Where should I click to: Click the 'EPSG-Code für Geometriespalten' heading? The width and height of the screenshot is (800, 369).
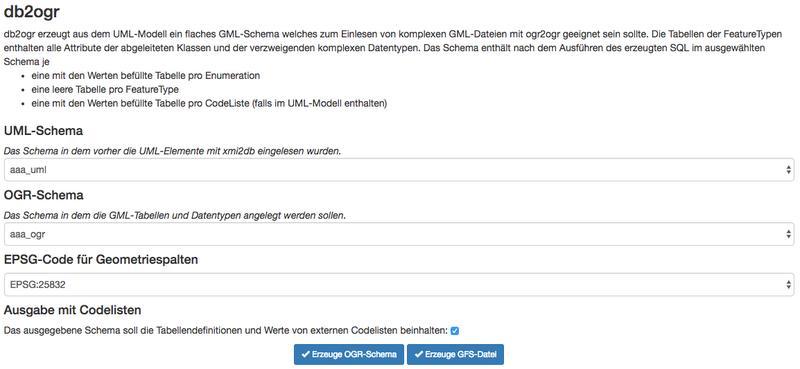(x=101, y=259)
